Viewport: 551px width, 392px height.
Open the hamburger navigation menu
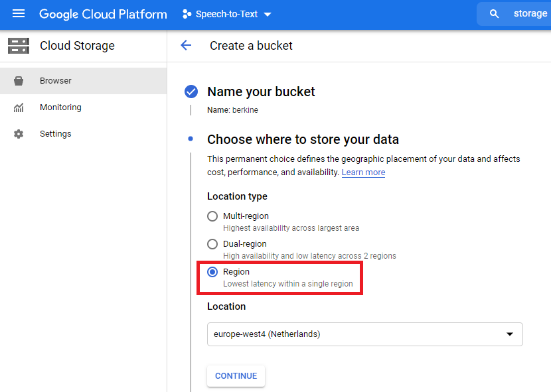18,14
